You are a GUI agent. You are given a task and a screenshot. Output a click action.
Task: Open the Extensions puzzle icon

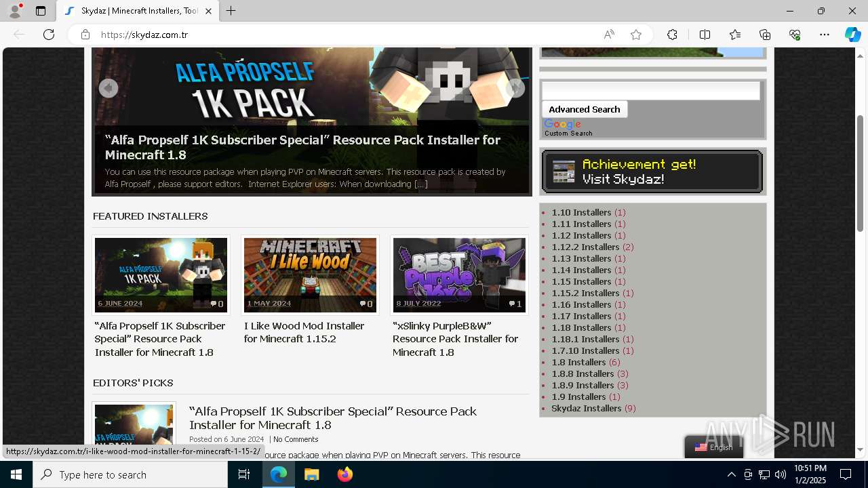point(672,35)
